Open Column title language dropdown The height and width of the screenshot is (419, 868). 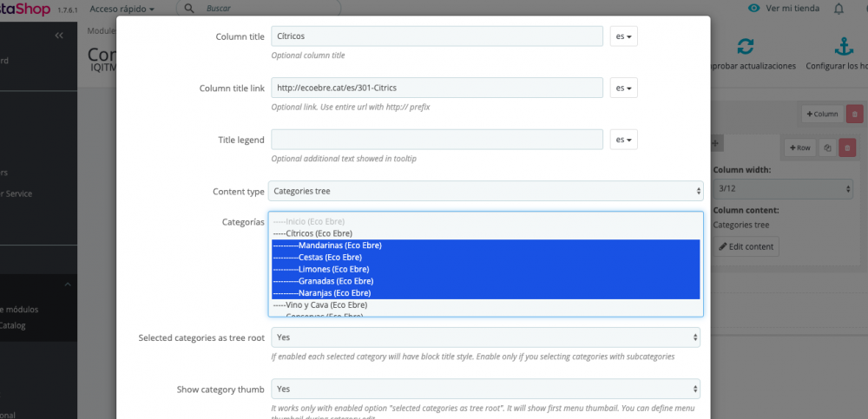point(624,36)
